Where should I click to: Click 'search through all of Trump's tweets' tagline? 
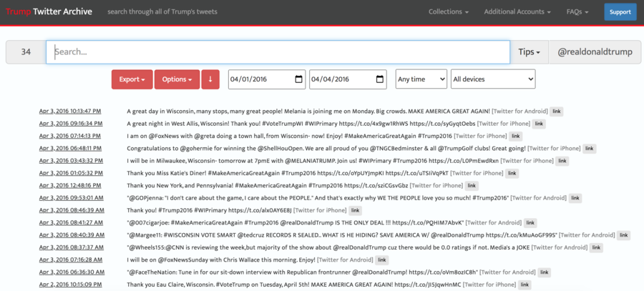(x=162, y=12)
